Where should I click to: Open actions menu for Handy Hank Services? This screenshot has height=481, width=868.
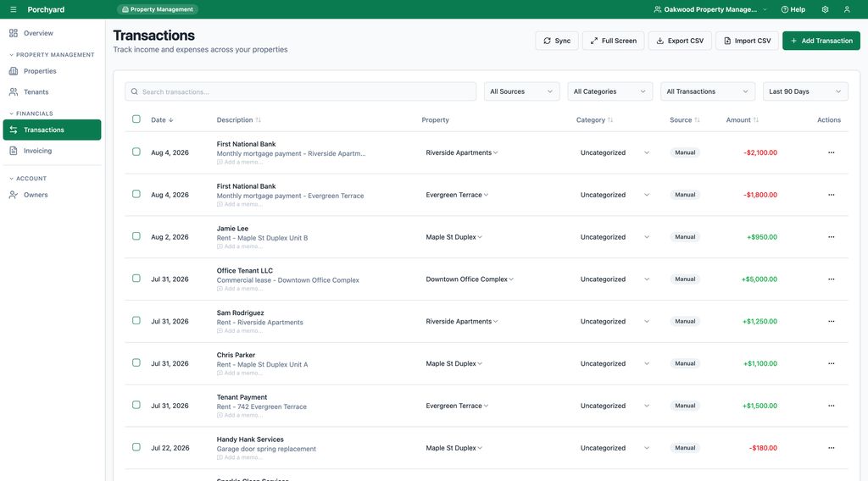tap(831, 448)
